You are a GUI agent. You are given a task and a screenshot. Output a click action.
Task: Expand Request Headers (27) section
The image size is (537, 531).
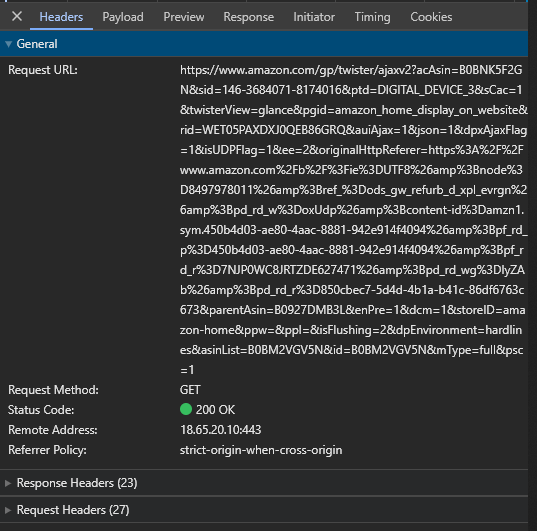[8, 510]
